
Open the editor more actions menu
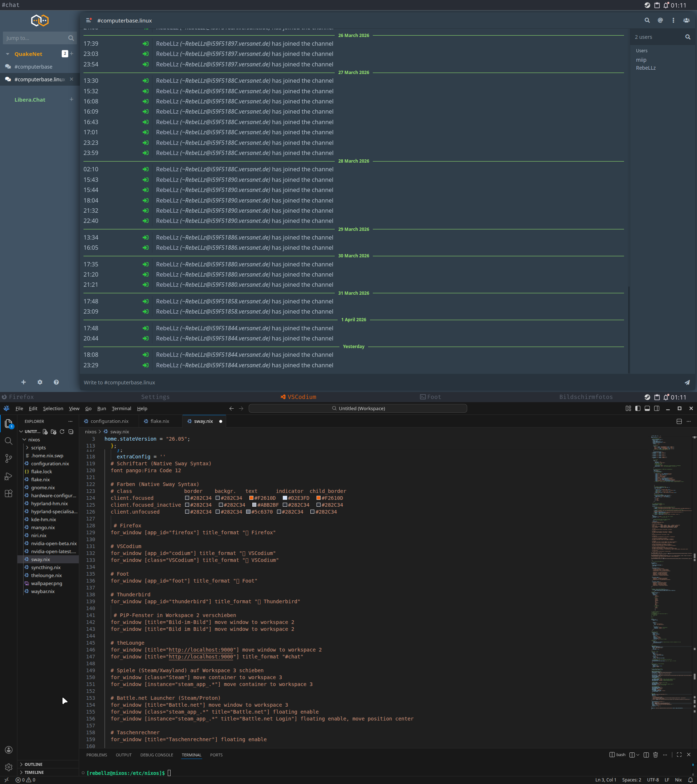pyautogui.click(x=689, y=421)
